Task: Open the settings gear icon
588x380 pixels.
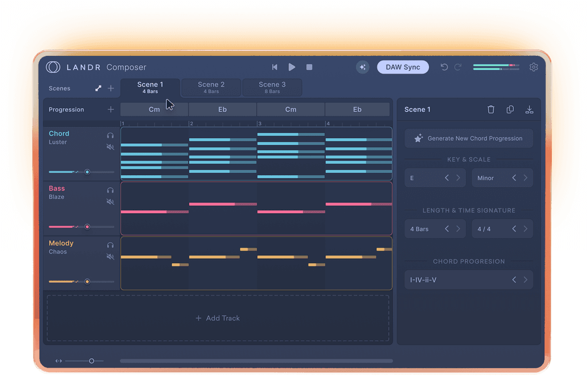Action: click(533, 67)
